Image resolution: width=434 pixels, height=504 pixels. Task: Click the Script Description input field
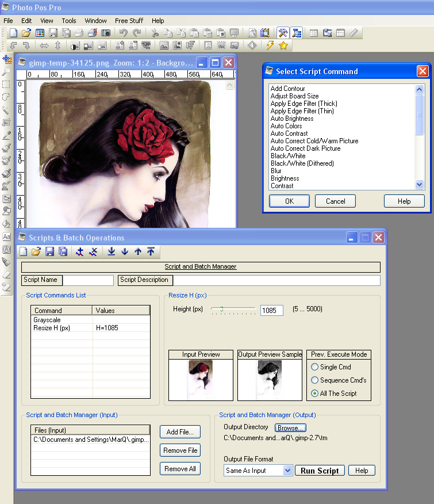(x=276, y=280)
